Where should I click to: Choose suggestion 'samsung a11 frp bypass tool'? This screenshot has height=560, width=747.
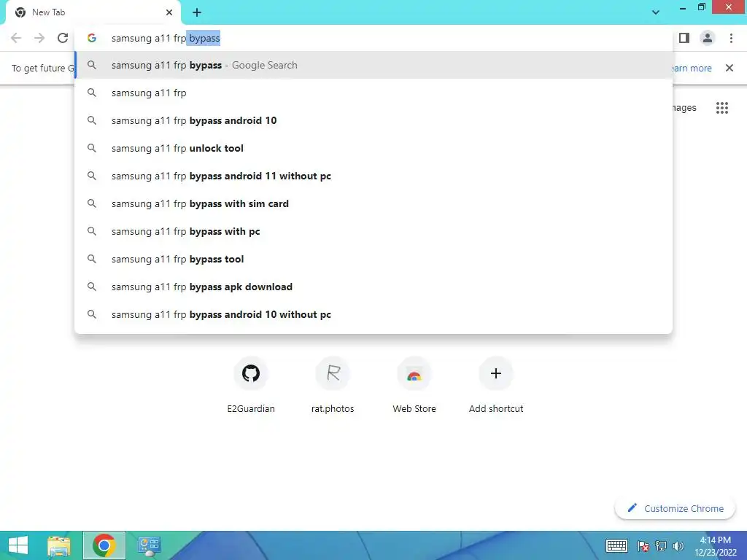click(x=374, y=259)
